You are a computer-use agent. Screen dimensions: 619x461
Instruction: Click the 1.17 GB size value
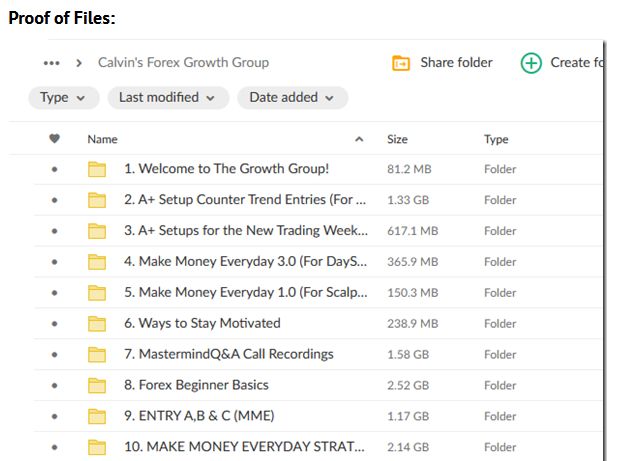coord(408,416)
